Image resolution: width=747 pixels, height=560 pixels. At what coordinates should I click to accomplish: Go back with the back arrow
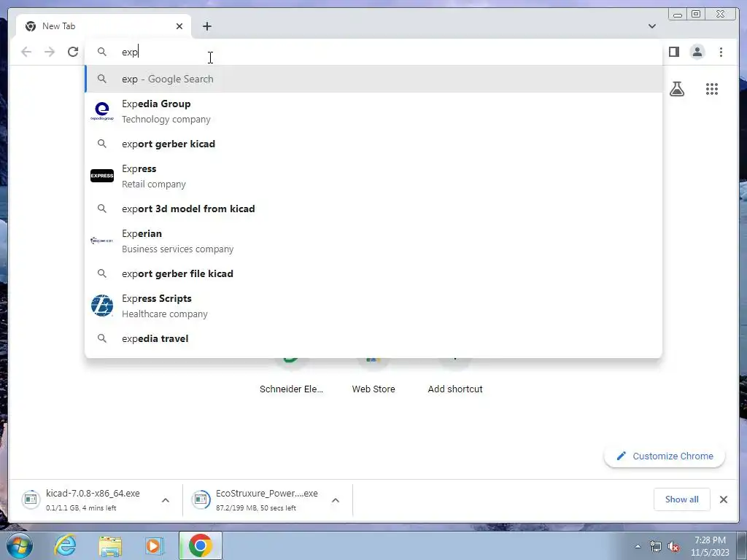[x=26, y=52]
